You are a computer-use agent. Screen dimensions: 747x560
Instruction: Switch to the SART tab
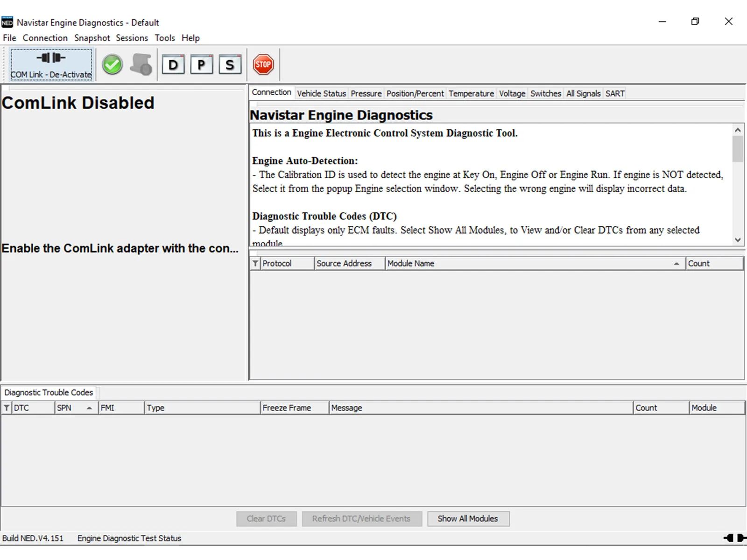coord(615,93)
